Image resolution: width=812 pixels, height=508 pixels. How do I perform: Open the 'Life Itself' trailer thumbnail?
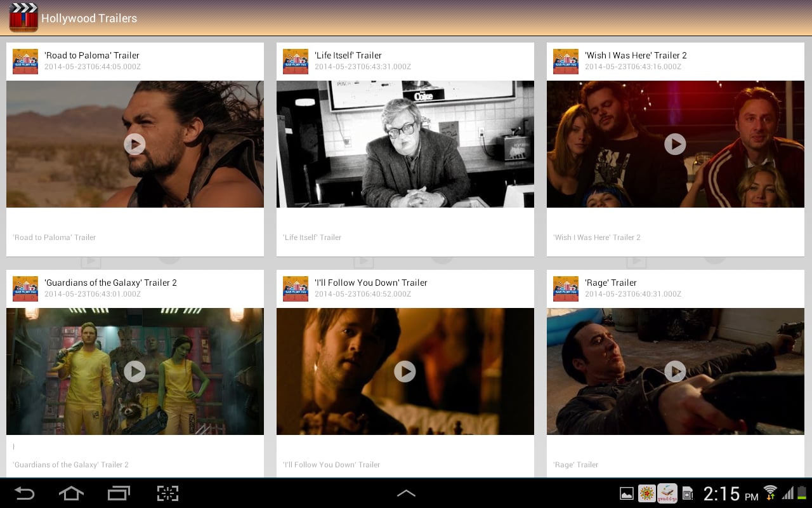click(405, 144)
